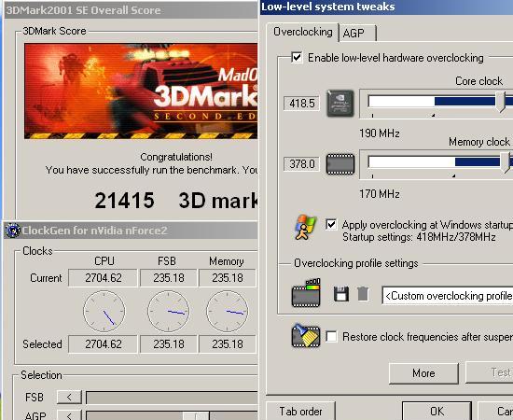Click the Selected CPU clock field
Viewport: 513px width, 420px height.
tap(103, 344)
